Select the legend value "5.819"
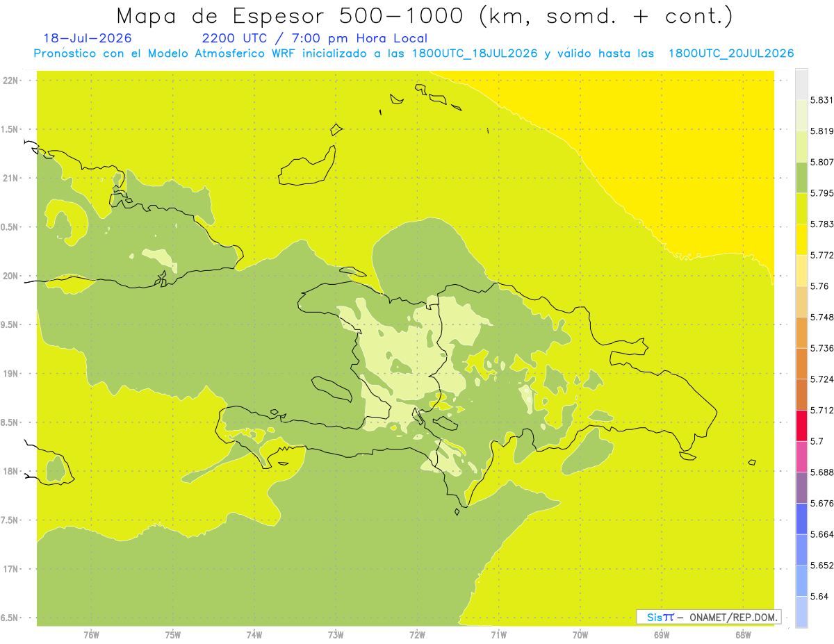 821,131
